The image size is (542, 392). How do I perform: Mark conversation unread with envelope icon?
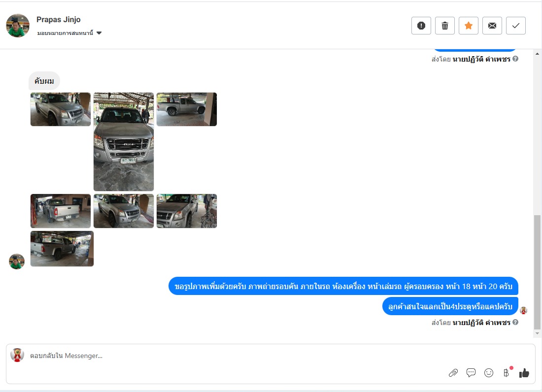492,26
